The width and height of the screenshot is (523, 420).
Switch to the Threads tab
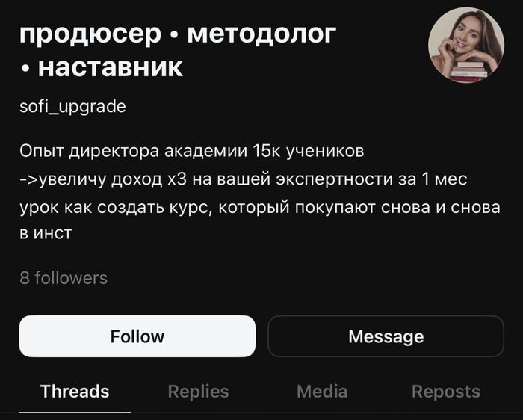pos(75,391)
